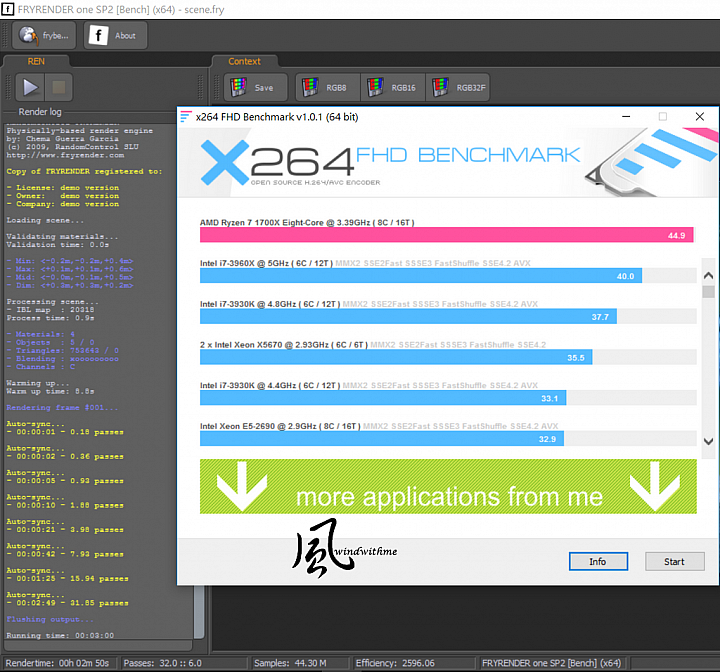The width and height of the screenshot is (720, 672).
Task: Click the benchmark list scroll up arrow
Action: [708, 276]
